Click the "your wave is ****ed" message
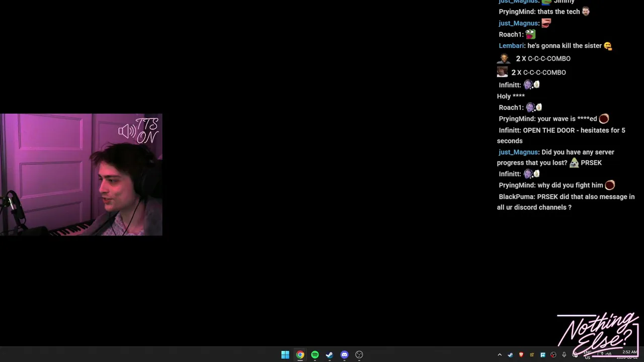This screenshot has width=644, height=362. coord(567,119)
